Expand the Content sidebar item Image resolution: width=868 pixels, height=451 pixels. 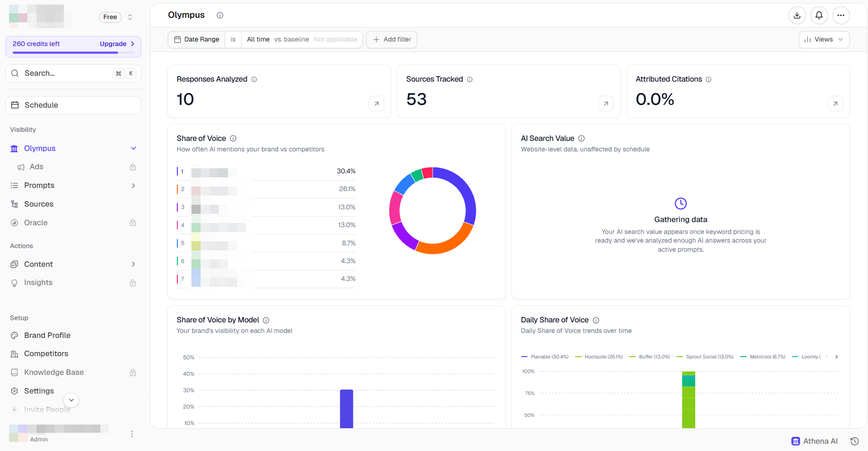(133, 264)
